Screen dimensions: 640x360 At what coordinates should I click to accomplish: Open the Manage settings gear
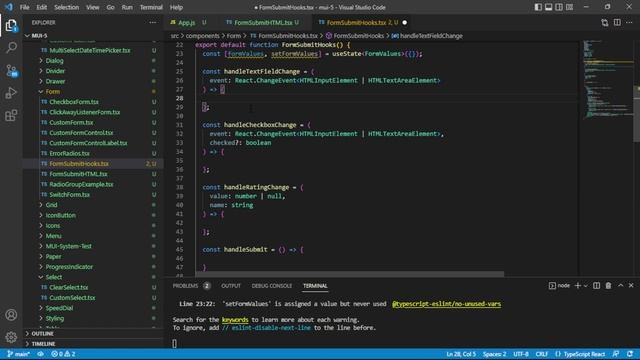(x=11, y=337)
